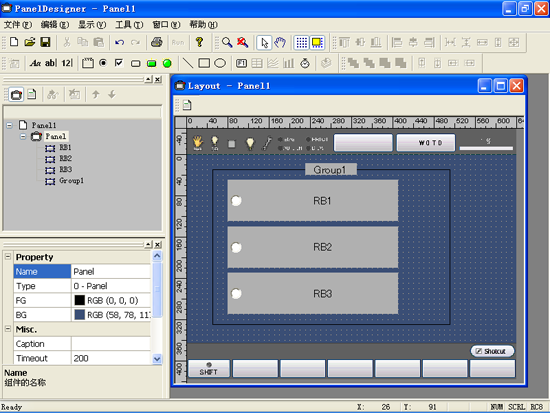Open the 文件(F) menu
The height and width of the screenshot is (413, 550).
pyautogui.click(x=18, y=24)
